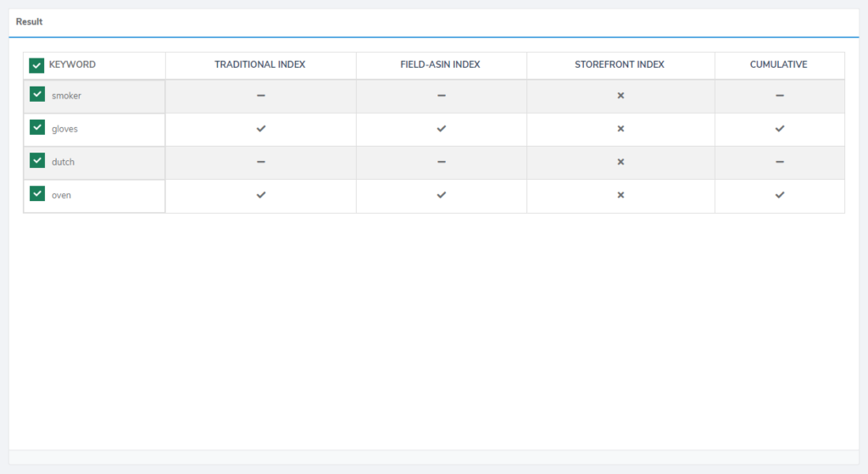Deselect the dutch keyword checkbox
This screenshot has height=474, width=868.
click(x=37, y=161)
